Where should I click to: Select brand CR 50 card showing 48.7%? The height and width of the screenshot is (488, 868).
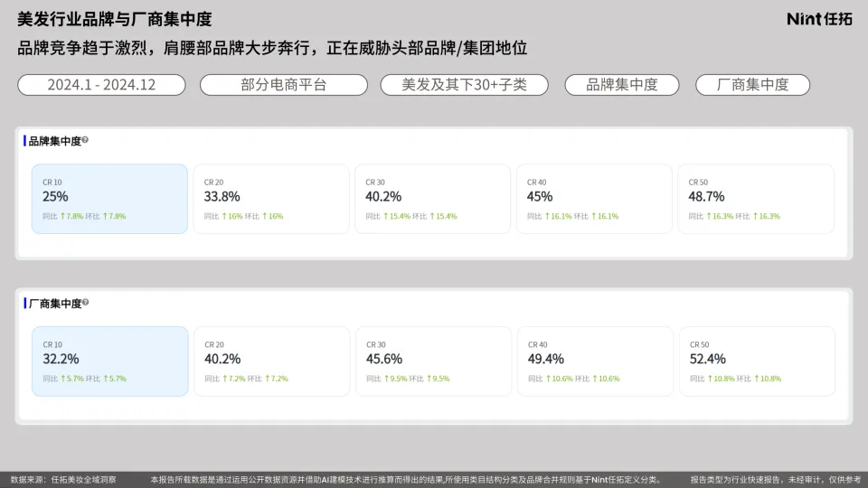click(x=756, y=199)
